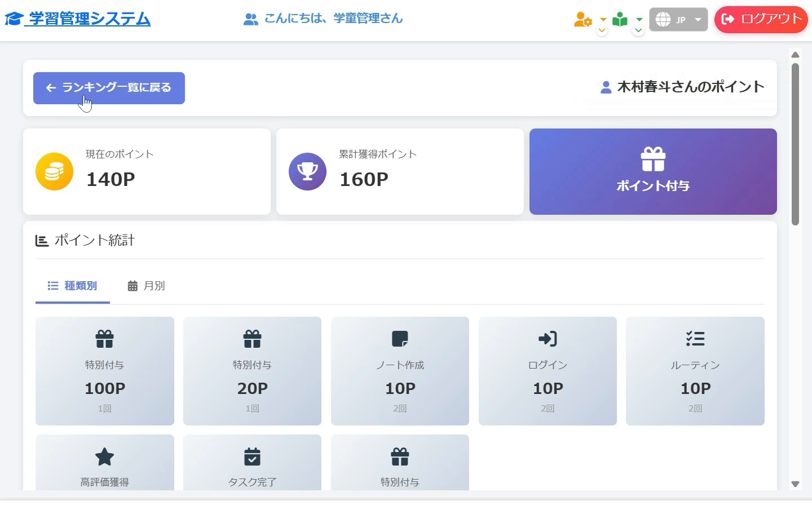Click the sign-in arrow icon on ログイン card
This screenshot has height=505, width=812.
point(548,339)
